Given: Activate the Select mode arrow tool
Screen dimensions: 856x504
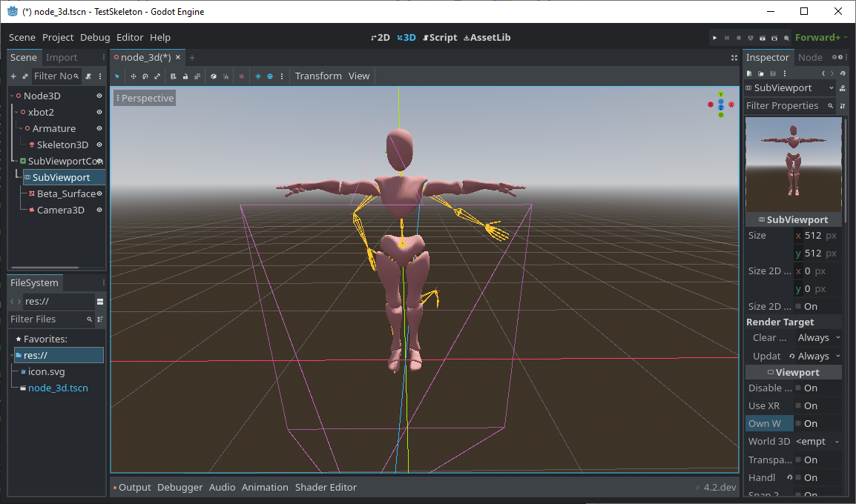Looking at the screenshot, I should coord(116,76).
